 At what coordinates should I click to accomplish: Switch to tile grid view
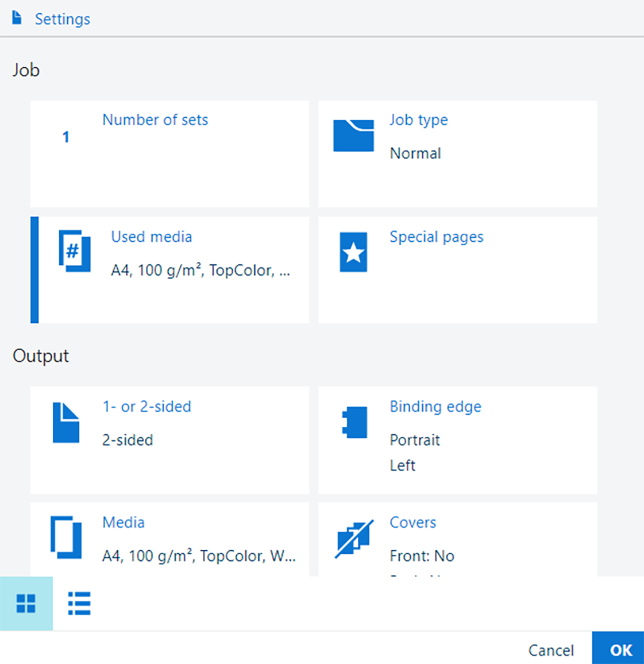(26, 603)
